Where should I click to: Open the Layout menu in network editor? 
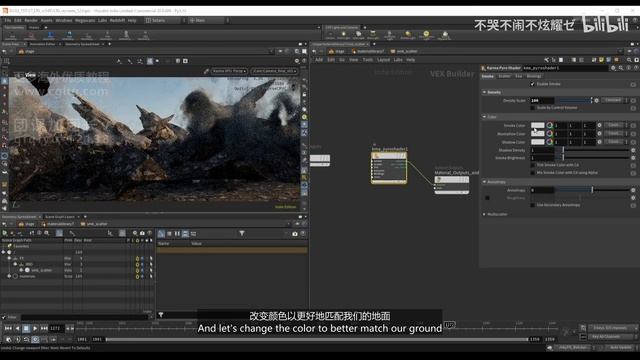pyautogui.click(x=383, y=60)
